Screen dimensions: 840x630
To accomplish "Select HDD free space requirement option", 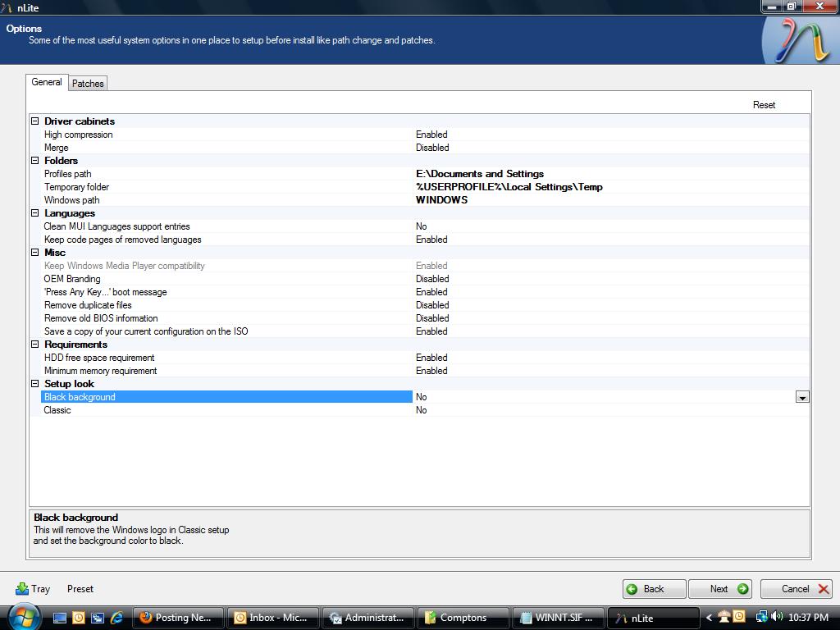I will pos(426,358).
